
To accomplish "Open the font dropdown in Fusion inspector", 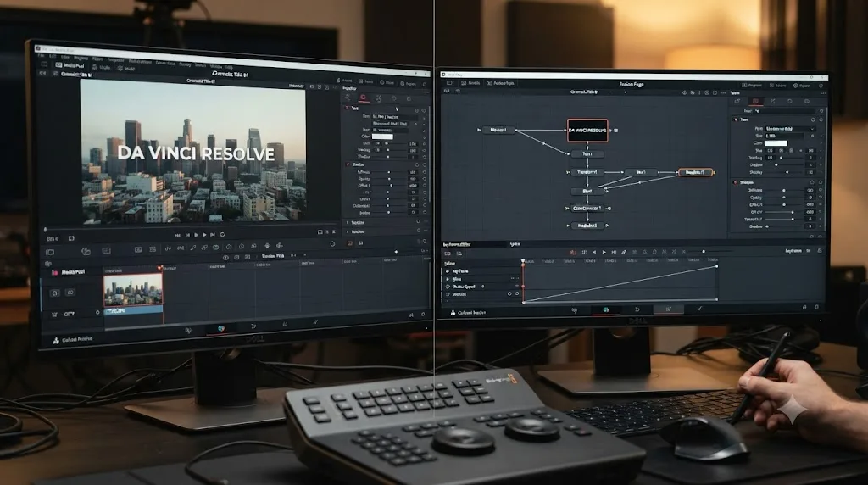I will pyautogui.click(x=789, y=128).
